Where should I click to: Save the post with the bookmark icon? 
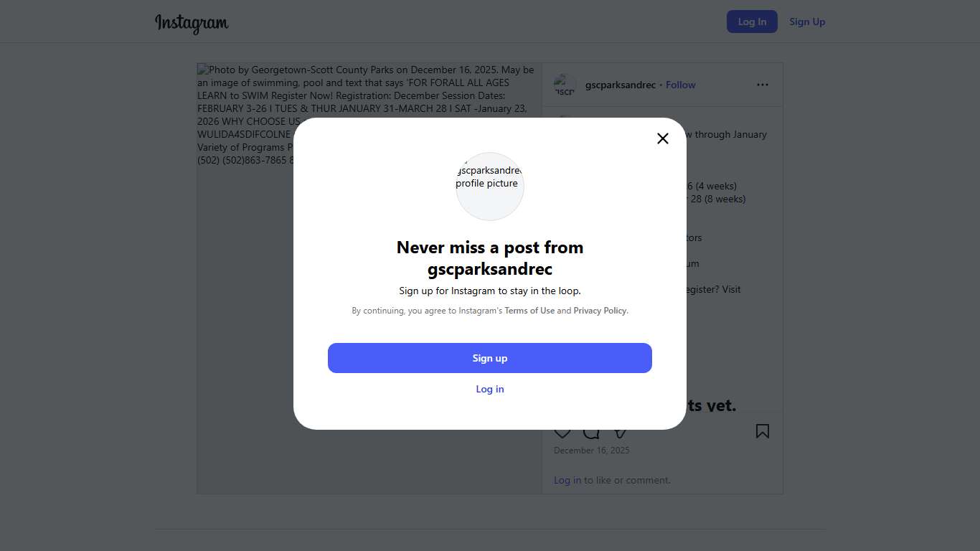(762, 431)
